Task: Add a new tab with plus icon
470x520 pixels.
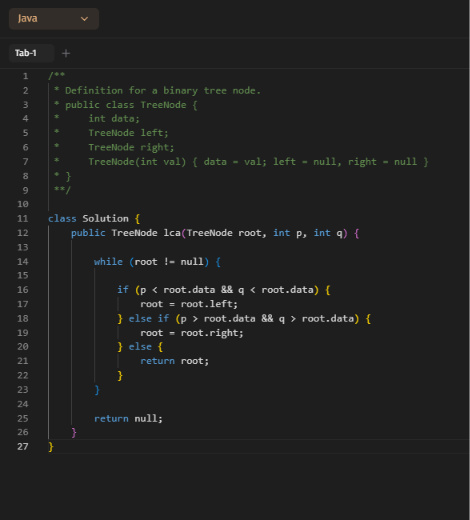Action: pos(66,53)
